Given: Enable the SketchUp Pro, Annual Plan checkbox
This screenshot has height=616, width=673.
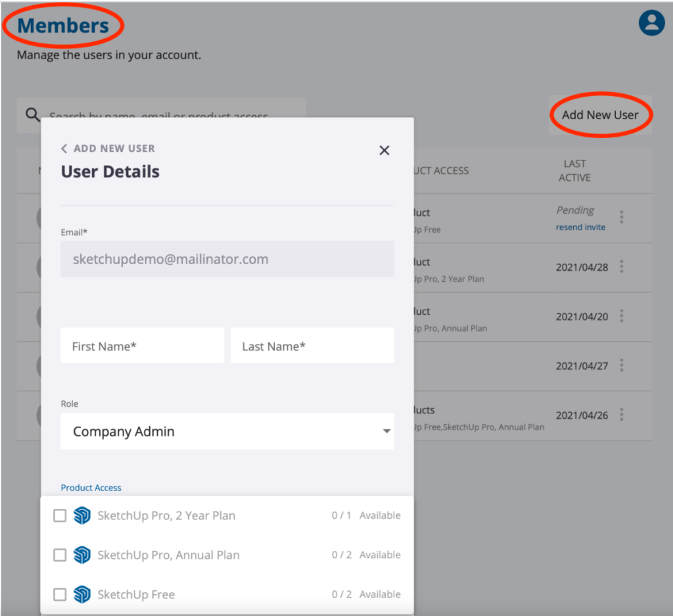Looking at the screenshot, I should 60,555.
